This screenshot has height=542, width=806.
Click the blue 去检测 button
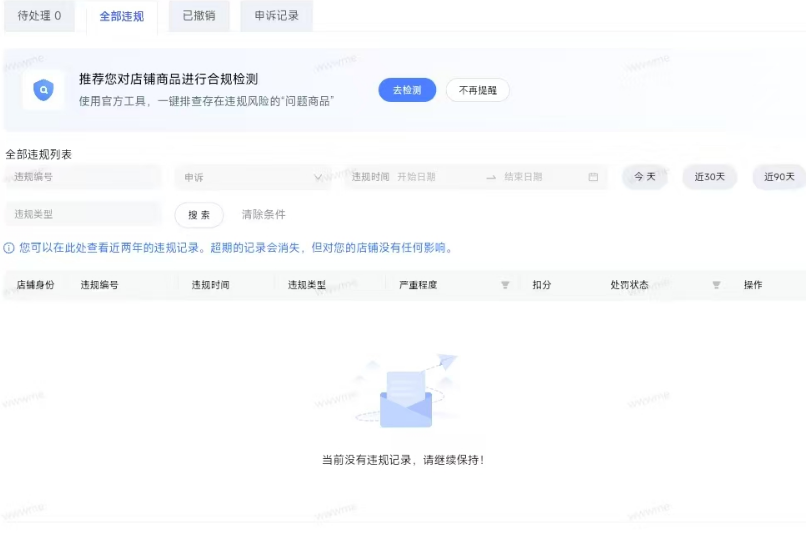click(407, 90)
